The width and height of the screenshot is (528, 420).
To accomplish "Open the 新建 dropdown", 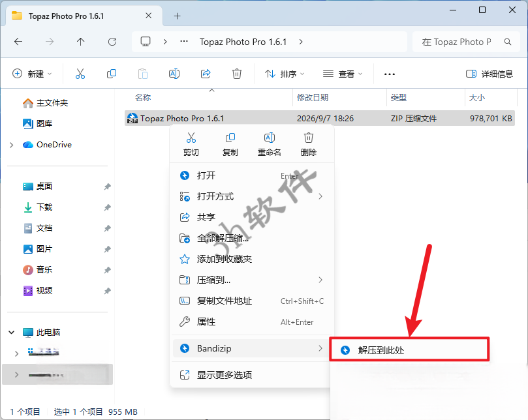I will [32, 74].
